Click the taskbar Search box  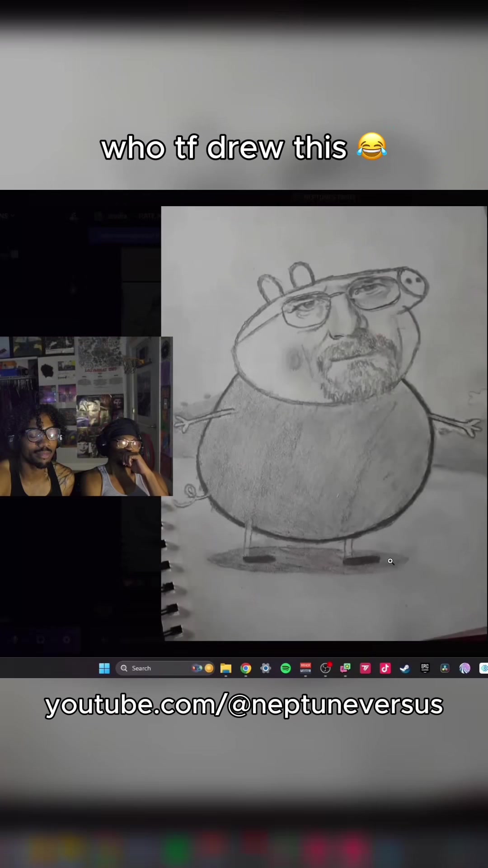166,668
